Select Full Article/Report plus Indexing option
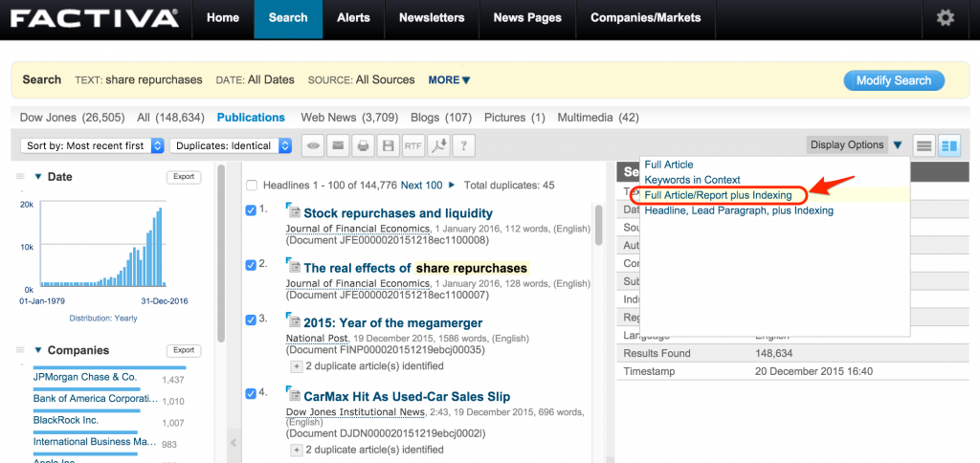The width and height of the screenshot is (980, 463). pyautogui.click(x=718, y=195)
